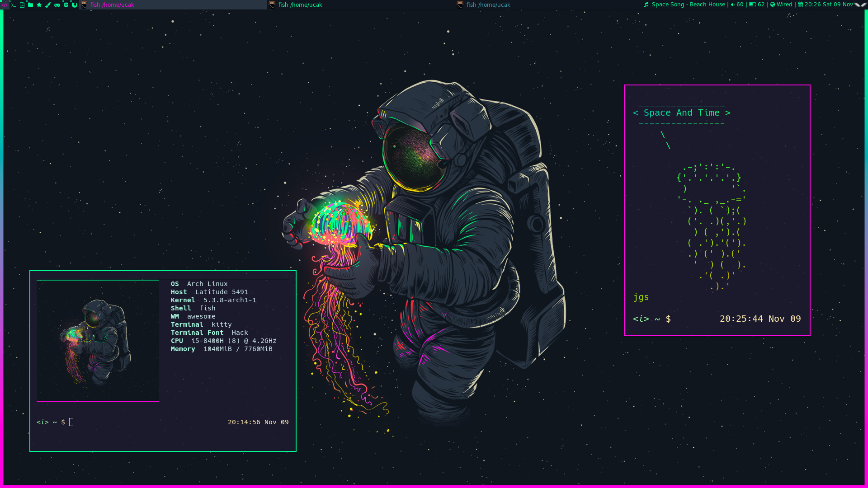Click the wings layout icon at bar end
The image size is (868, 488).
tap(861, 5)
